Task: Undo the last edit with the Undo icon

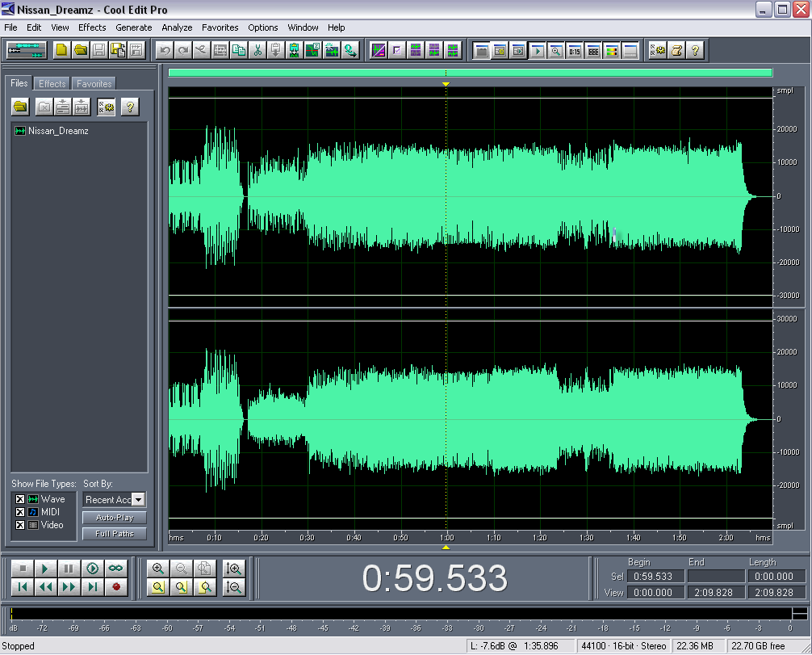Action: pos(165,50)
